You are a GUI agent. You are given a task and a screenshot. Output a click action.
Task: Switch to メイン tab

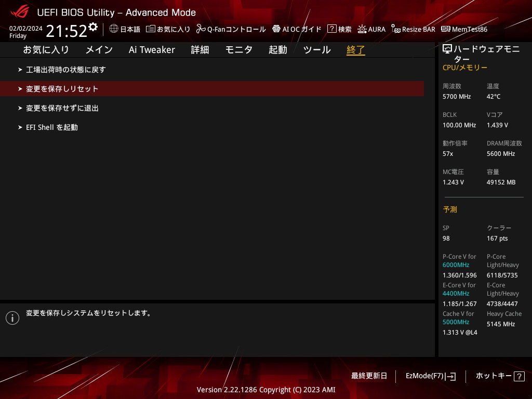pyautogui.click(x=99, y=50)
